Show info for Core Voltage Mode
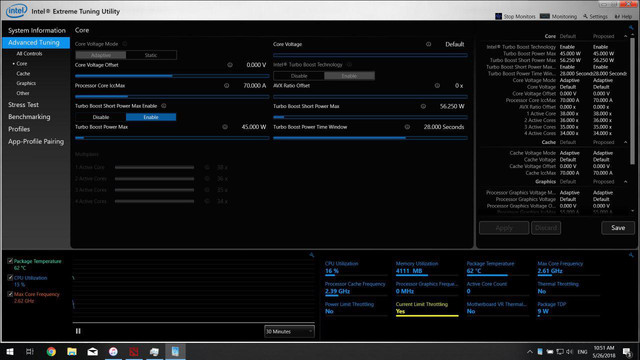This screenshot has height=360, width=640. [125, 44]
